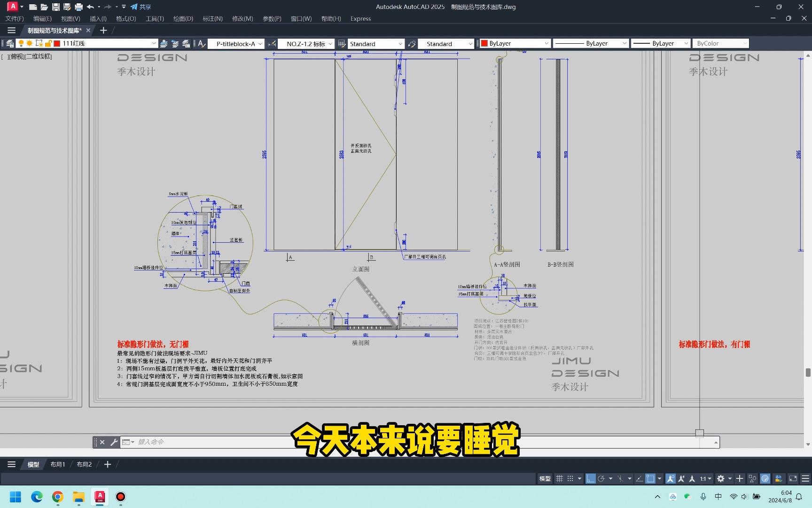
Task: Click Express in the menu bar
Action: pos(360,19)
